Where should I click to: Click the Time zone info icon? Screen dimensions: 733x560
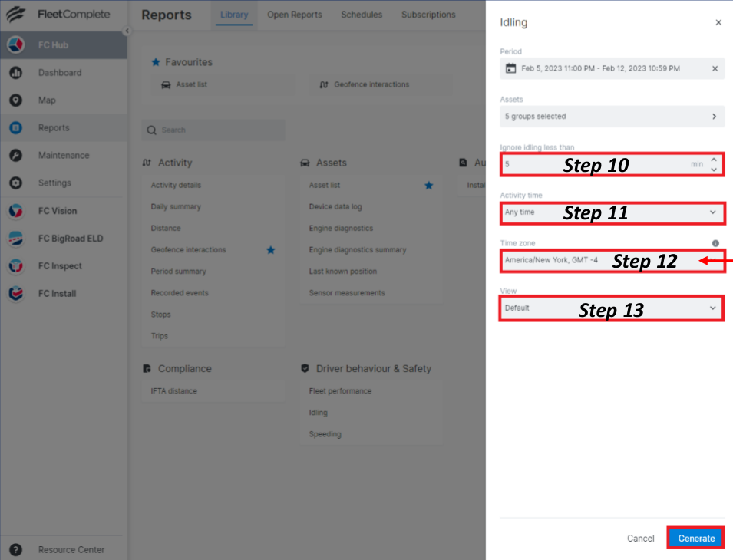[x=715, y=243]
